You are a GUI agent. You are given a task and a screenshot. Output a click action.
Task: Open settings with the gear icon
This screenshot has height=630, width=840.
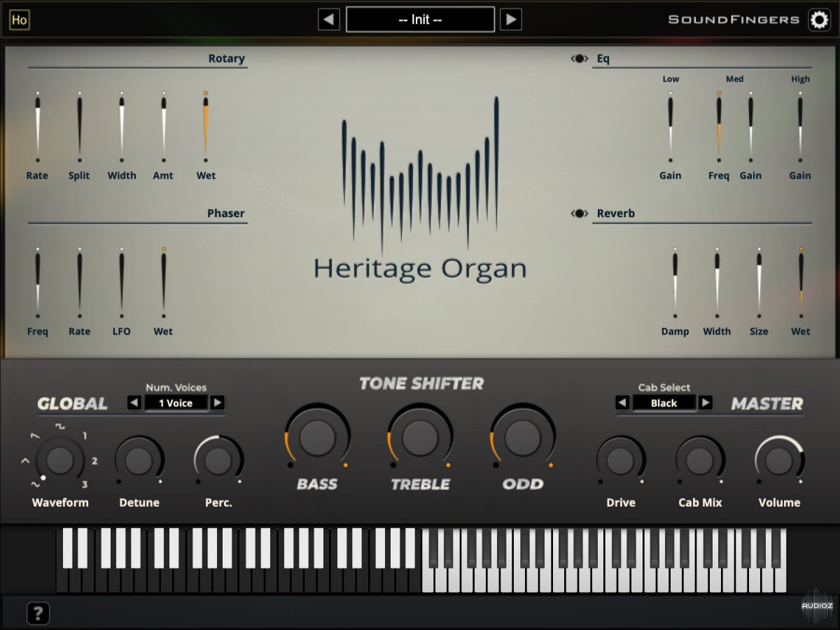(x=818, y=20)
